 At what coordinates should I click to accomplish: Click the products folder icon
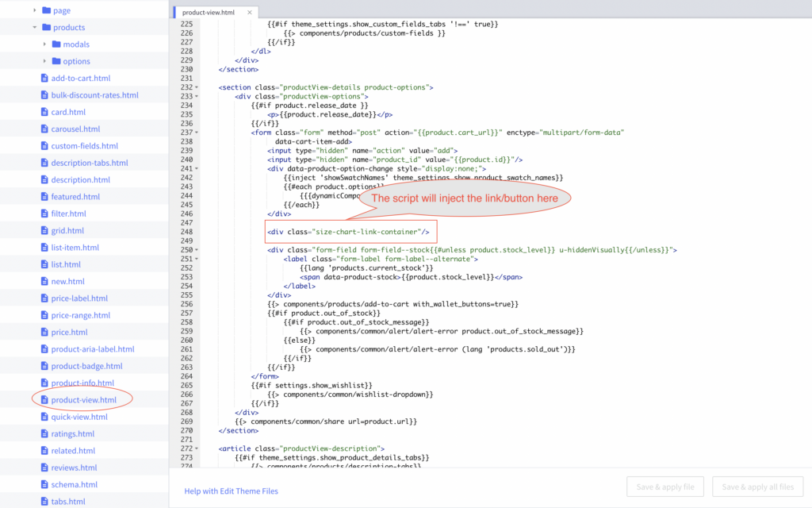click(47, 27)
